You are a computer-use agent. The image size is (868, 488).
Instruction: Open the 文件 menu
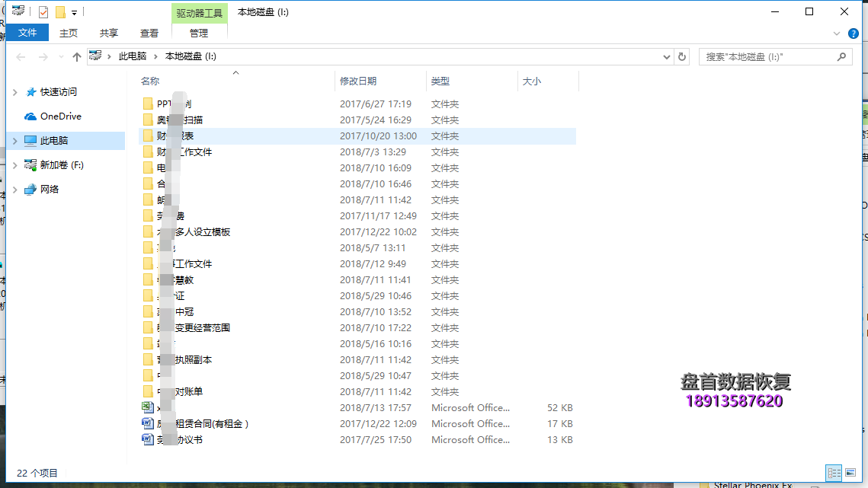(27, 33)
